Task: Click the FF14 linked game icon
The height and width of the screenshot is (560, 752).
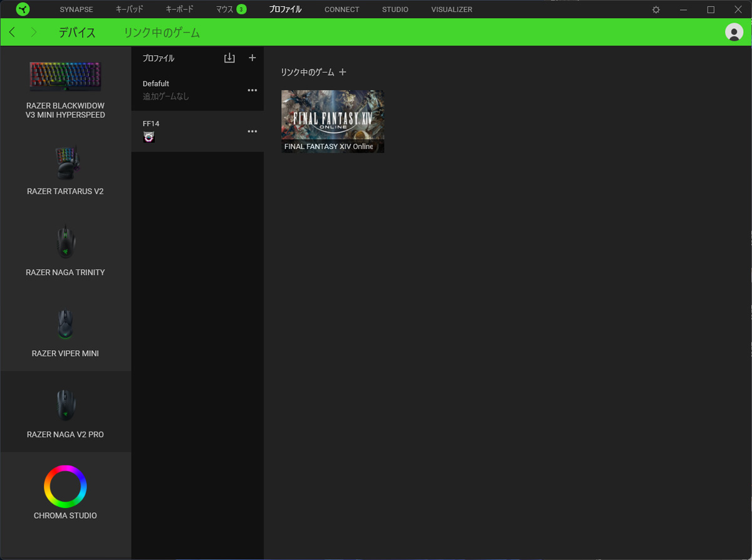Action: (x=149, y=137)
